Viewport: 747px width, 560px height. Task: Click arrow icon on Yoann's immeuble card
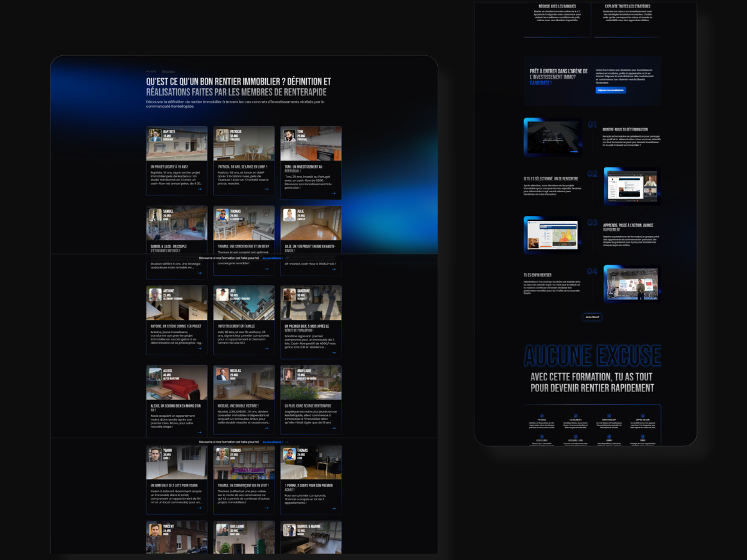pos(200,508)
